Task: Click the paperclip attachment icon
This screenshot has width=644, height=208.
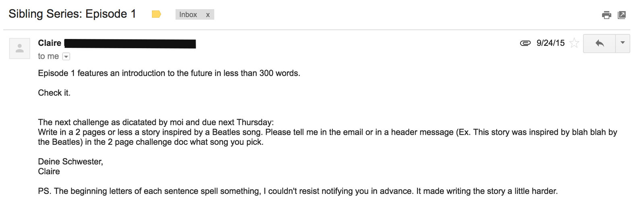Action: click(525, 43)
